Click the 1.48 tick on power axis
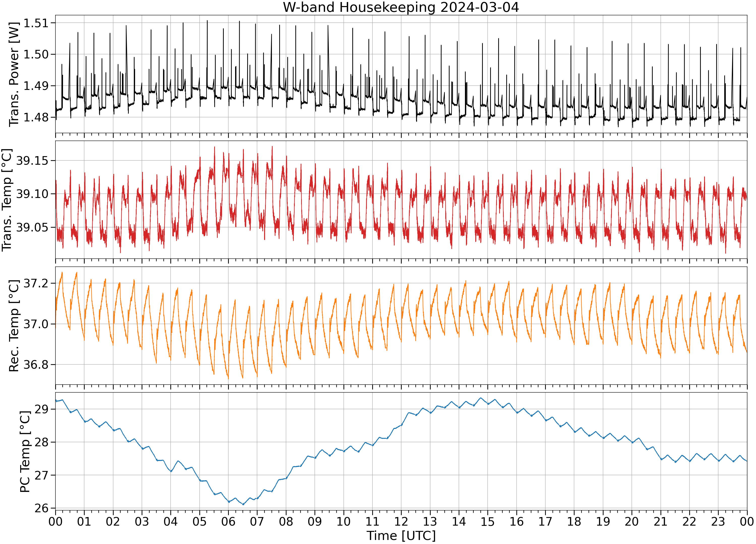The image size is (756, 544). 36,117
